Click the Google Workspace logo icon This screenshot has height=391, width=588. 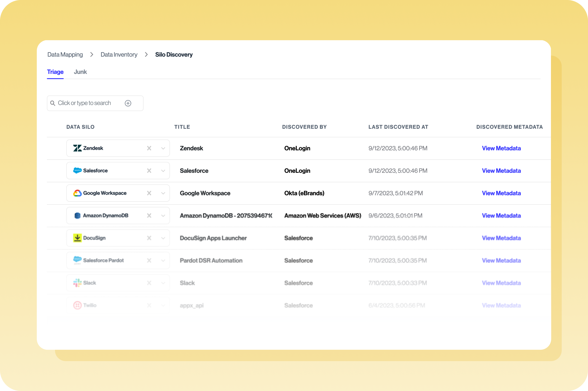tap(77, 193)
